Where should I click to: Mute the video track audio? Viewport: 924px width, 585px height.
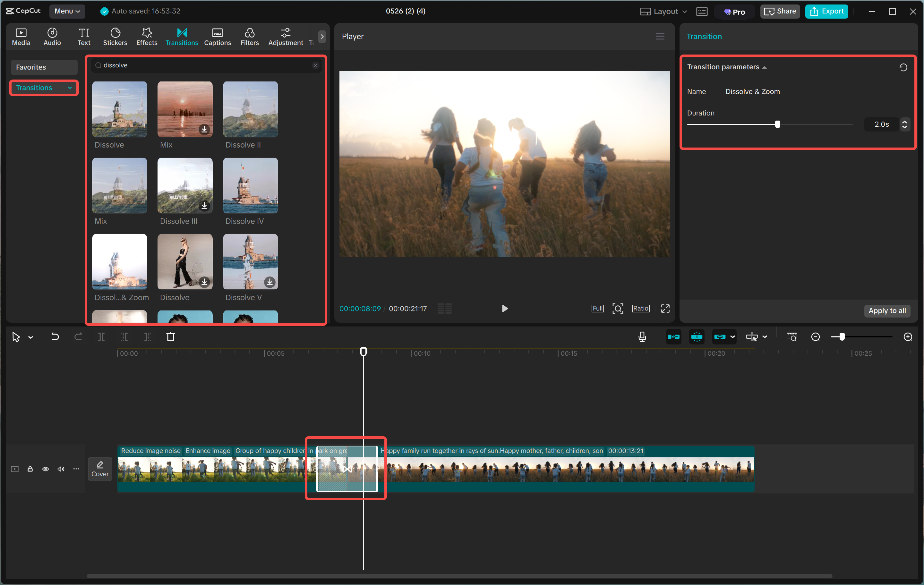click(61, 469)
